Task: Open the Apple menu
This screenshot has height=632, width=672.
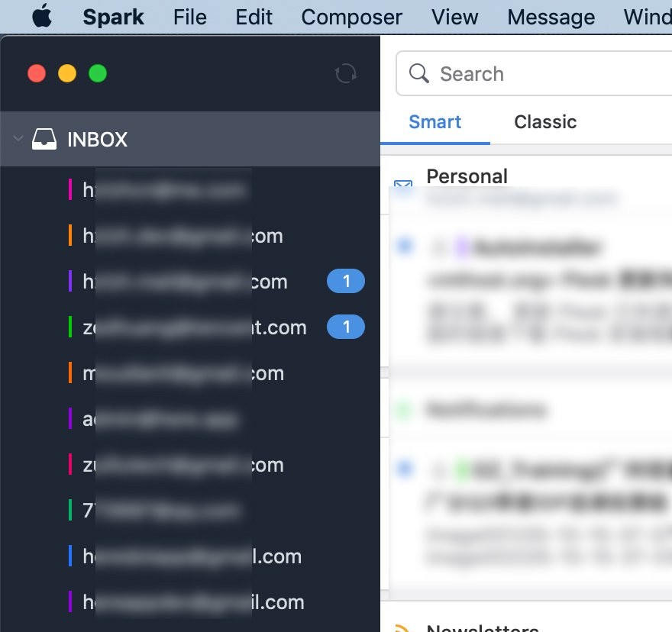Action: (x=42, y=17)
